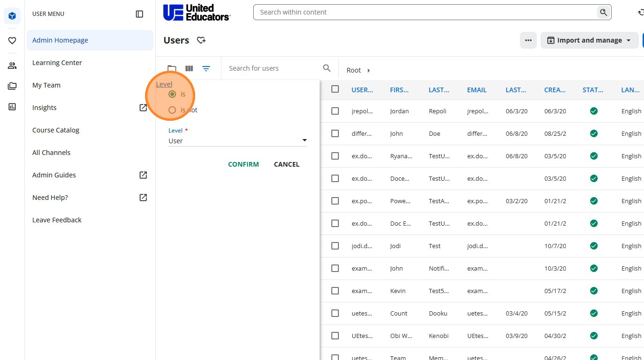Open Insights menu link
Viewport: 644px width, 360px height.
[44, 108]
